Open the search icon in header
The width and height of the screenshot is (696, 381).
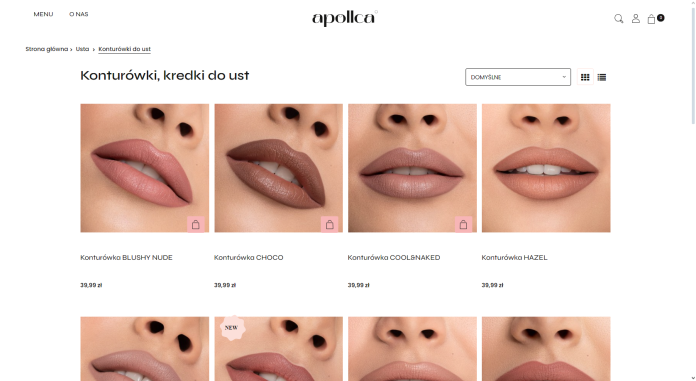pyautogui.click(x=618, y=19)
